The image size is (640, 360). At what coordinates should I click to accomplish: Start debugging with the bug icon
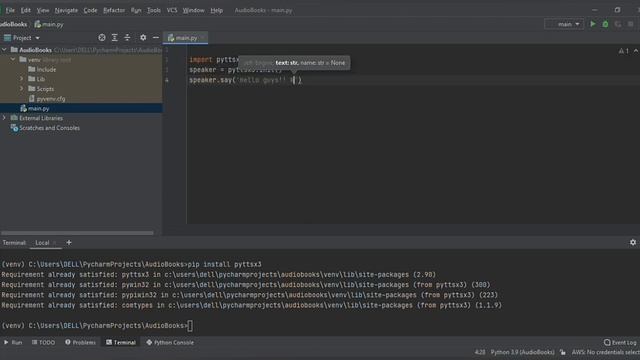click(x=605, y=24)
